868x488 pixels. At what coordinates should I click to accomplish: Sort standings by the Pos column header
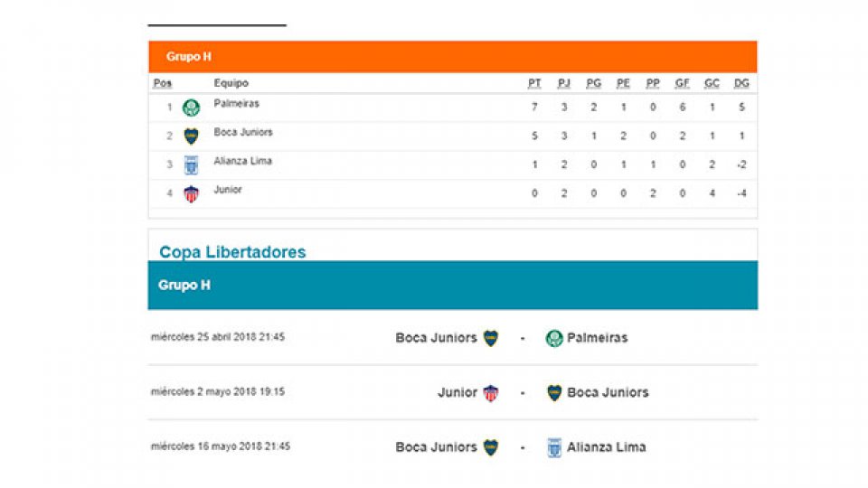tap(163, 83)
